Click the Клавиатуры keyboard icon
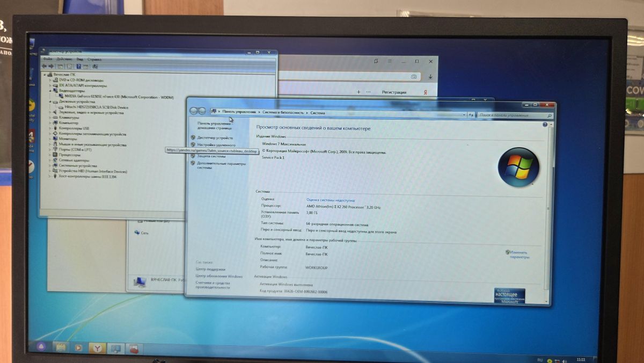Viewport: 644px width, 363px height. [x=56, y=118]
